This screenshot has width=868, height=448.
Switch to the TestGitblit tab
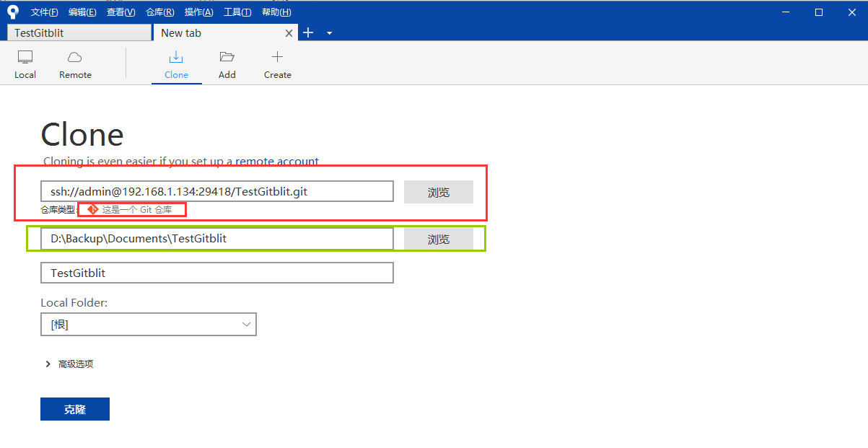(79, 32)
